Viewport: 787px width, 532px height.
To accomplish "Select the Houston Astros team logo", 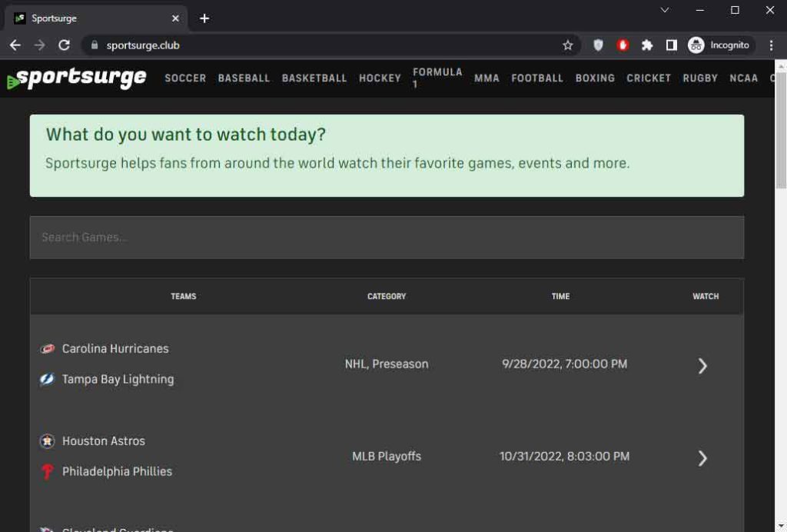I will click(46, 441).
